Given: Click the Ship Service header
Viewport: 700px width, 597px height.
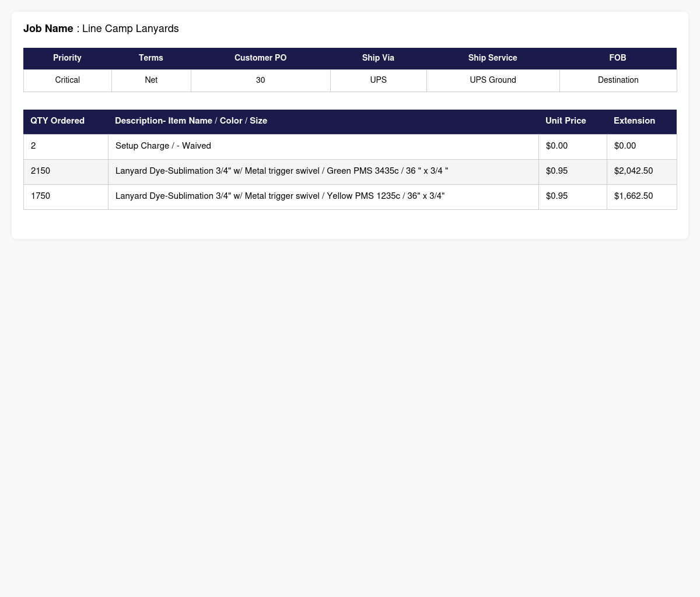Looking at the screenshot, I should pos(493,58).
